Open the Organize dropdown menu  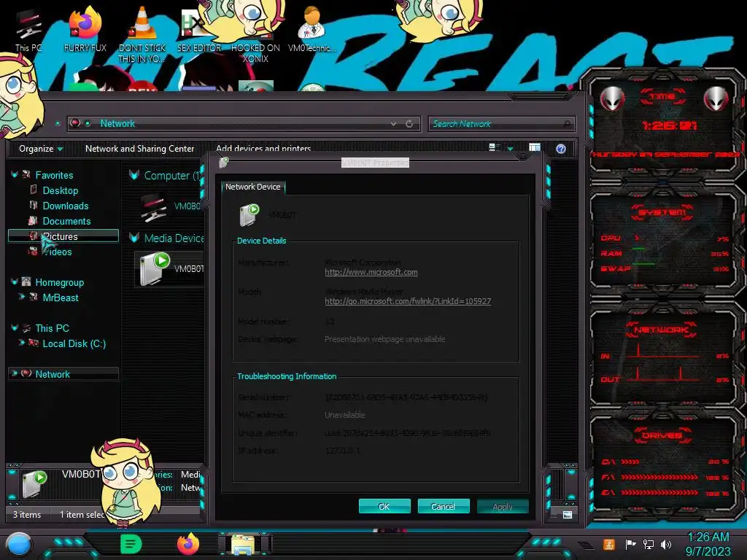pyautogui.click(x=41, y=149)
